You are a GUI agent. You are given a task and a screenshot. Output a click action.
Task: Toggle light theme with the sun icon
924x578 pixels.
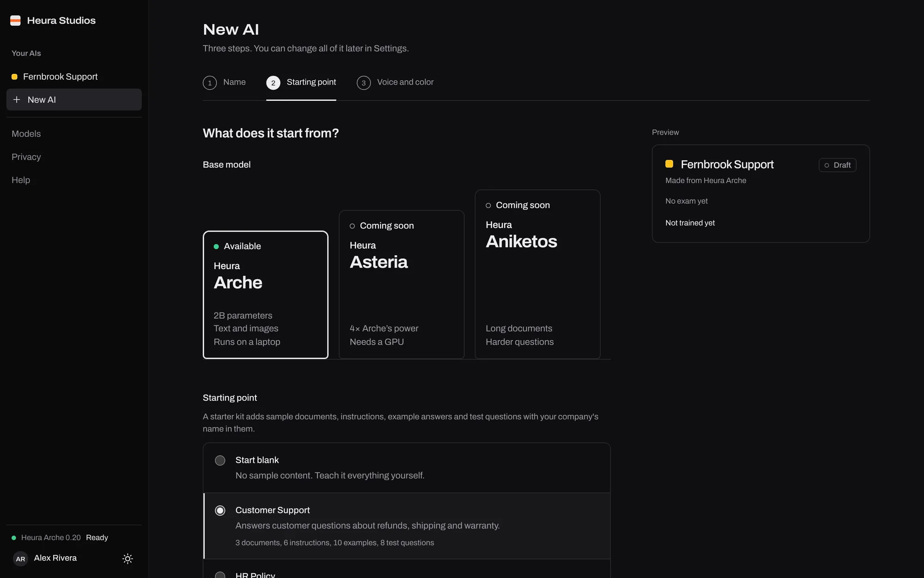128,559
